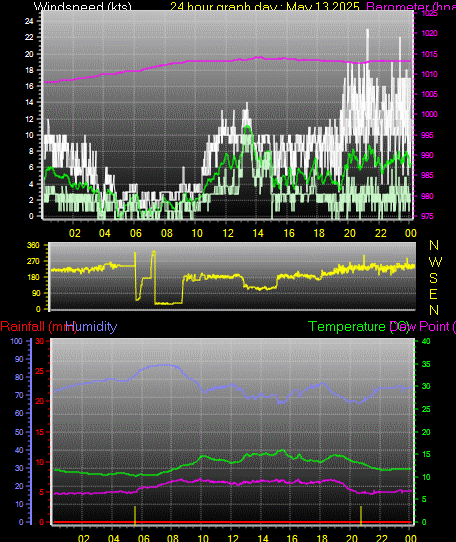Viewport: 456px width, 542px height.
Task: Click the yellow marker near 06 hours
Action: (135, 515)
